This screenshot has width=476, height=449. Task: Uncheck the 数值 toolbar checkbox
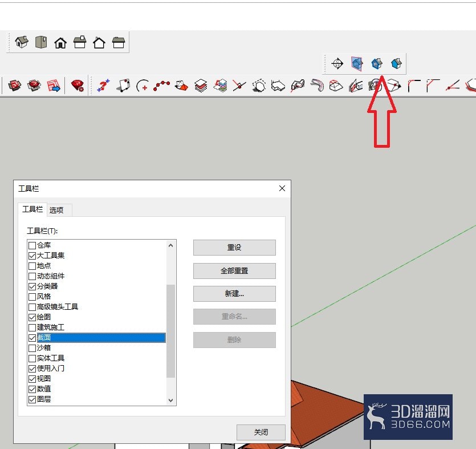32,389
